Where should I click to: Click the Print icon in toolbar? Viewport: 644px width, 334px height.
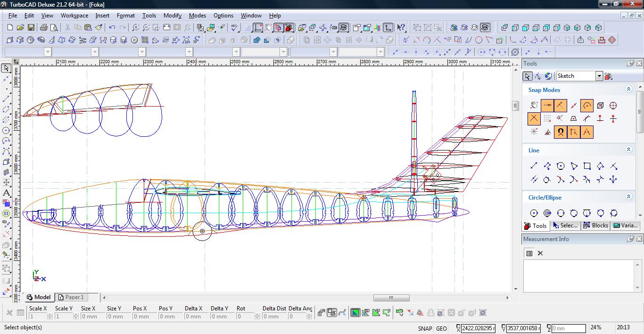point(43,28)
